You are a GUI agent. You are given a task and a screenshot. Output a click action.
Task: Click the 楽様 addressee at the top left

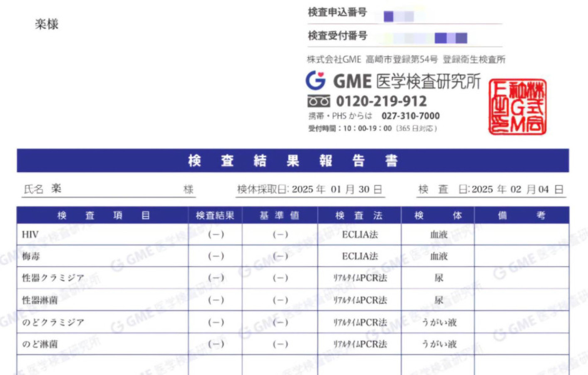tap(47, 24)
